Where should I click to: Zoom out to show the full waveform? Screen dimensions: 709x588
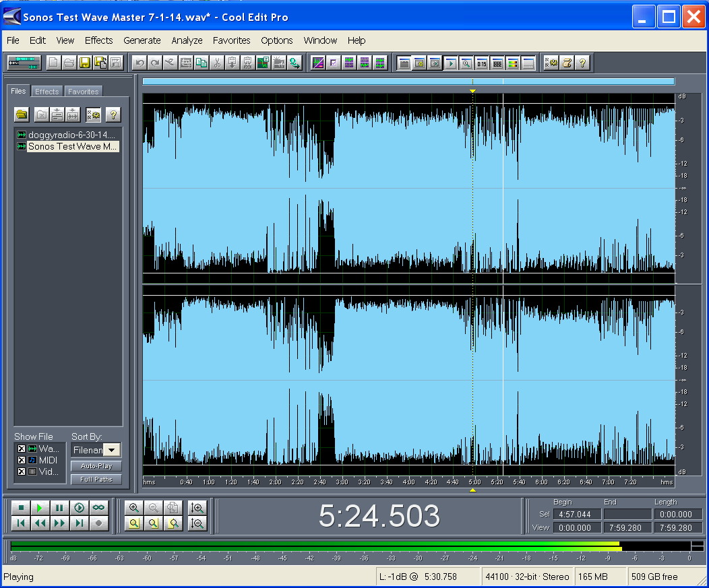[x=173, y=508]
